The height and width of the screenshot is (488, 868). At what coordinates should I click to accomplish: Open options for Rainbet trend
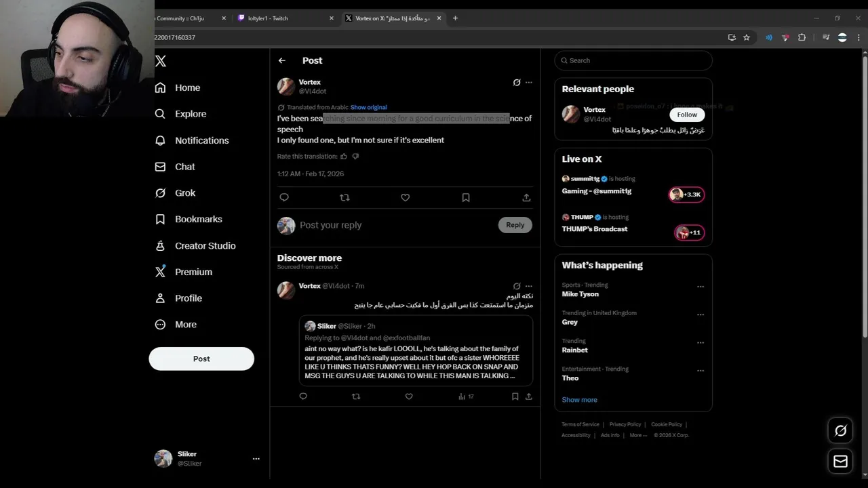pyautogui.click(x=701, y=343)
